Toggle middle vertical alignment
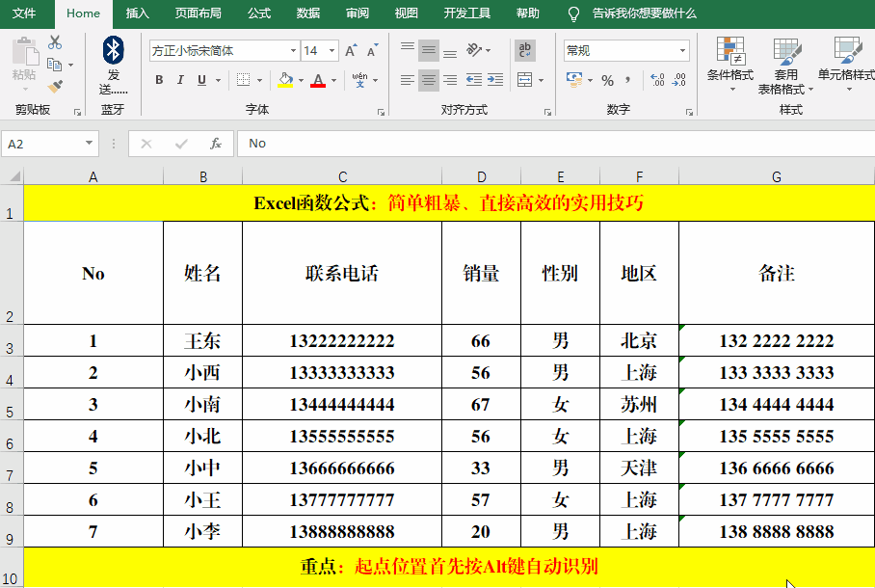 pyautogui.click(x=429, y=51)
